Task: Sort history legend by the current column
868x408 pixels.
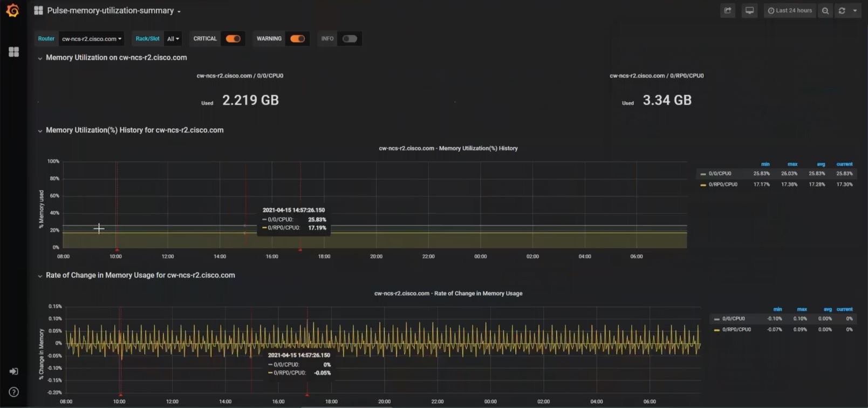Action: 844,164
